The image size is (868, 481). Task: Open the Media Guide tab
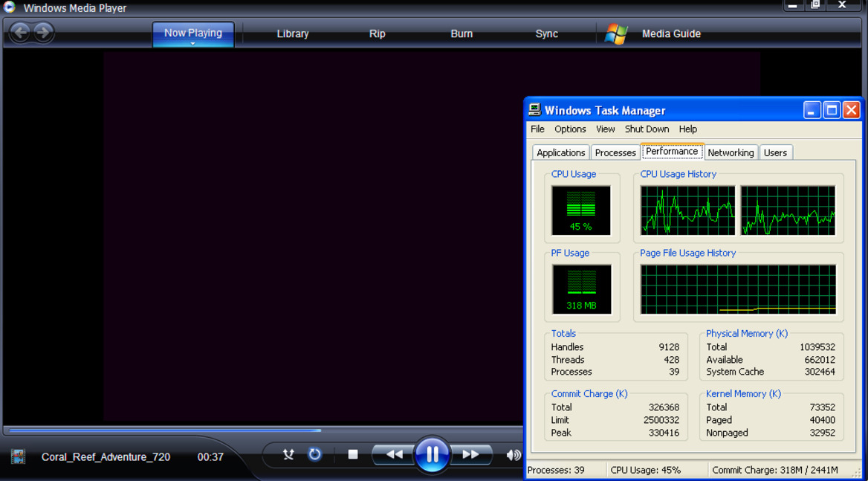coord(671,33)
